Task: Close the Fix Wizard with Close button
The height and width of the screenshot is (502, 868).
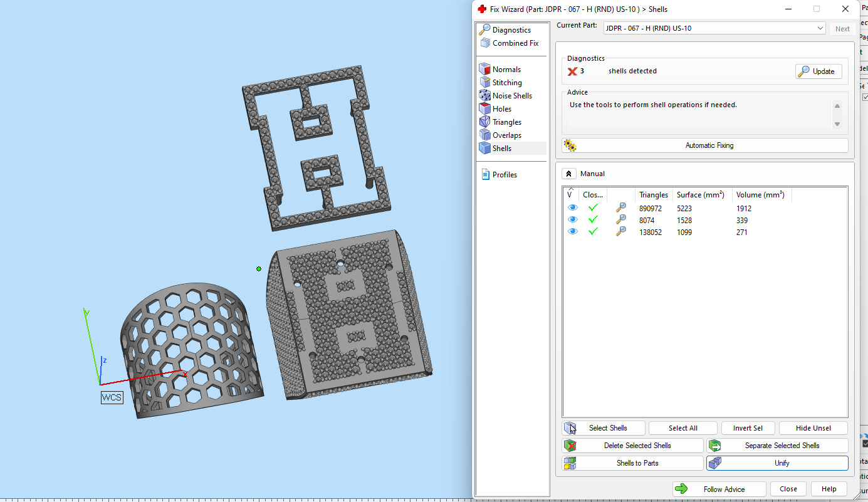Action: (x=788, y=489)
